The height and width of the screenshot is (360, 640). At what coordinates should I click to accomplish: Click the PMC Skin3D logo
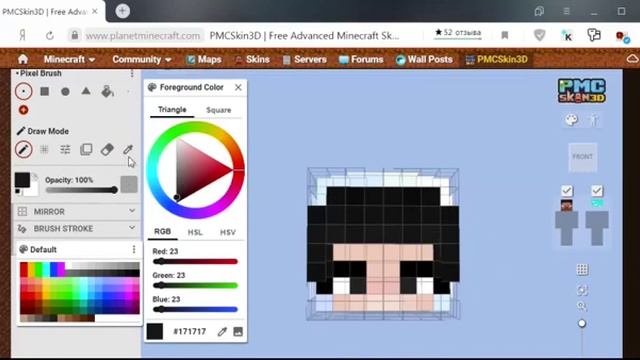click(x=582, y=91)
